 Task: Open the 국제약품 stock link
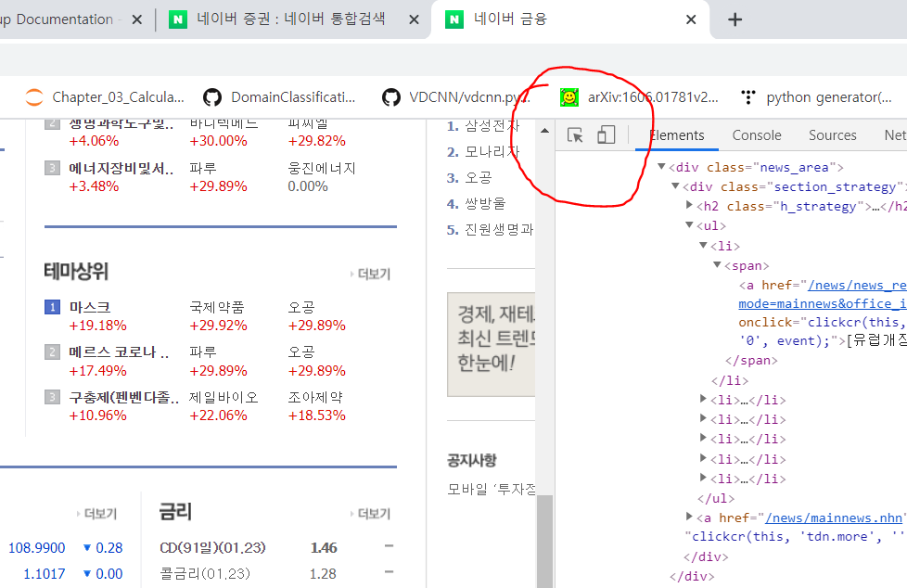[x=217, y=307]
